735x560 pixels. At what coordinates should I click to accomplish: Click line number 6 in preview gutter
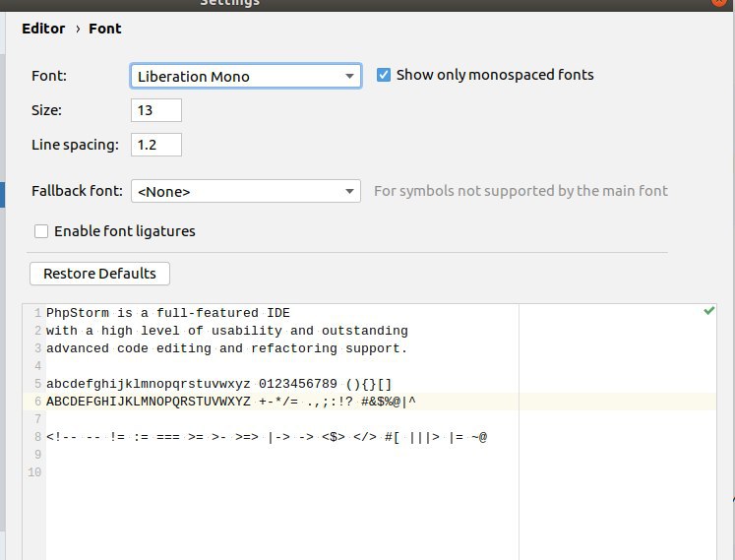tap(37, 402)
